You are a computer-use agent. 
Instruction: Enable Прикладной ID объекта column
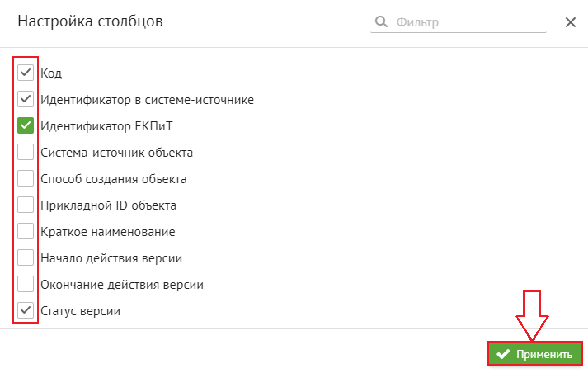(26, 205)
